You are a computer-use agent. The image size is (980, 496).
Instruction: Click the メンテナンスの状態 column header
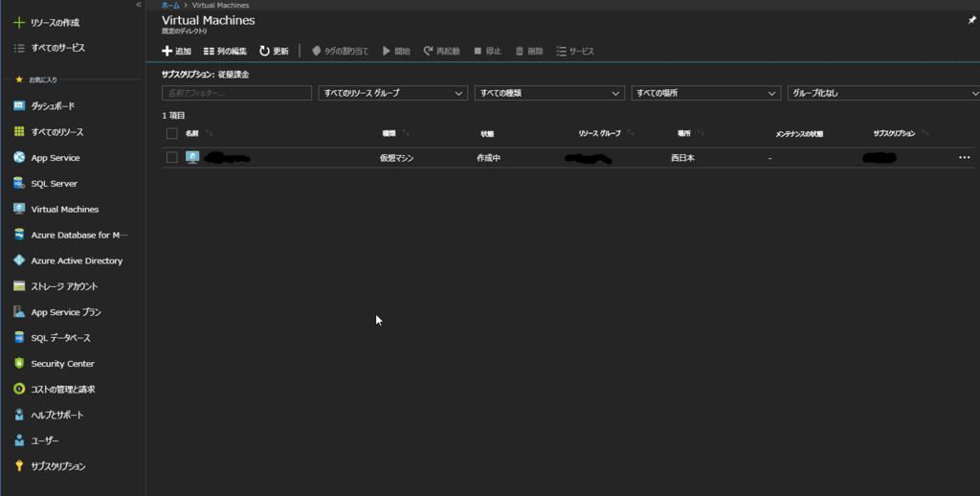(799, 134)
